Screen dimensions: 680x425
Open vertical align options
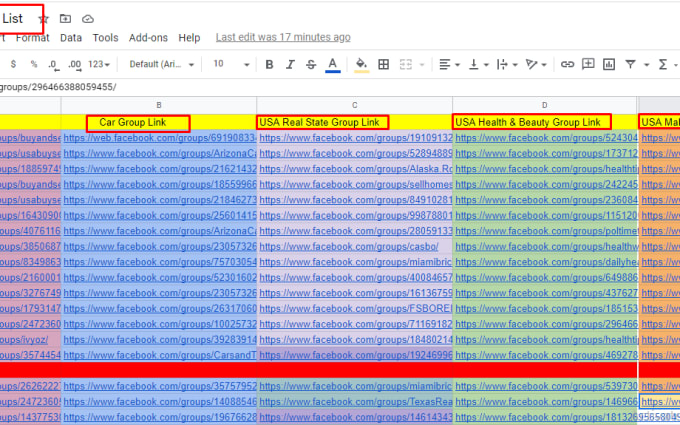[x=479, y=65]
